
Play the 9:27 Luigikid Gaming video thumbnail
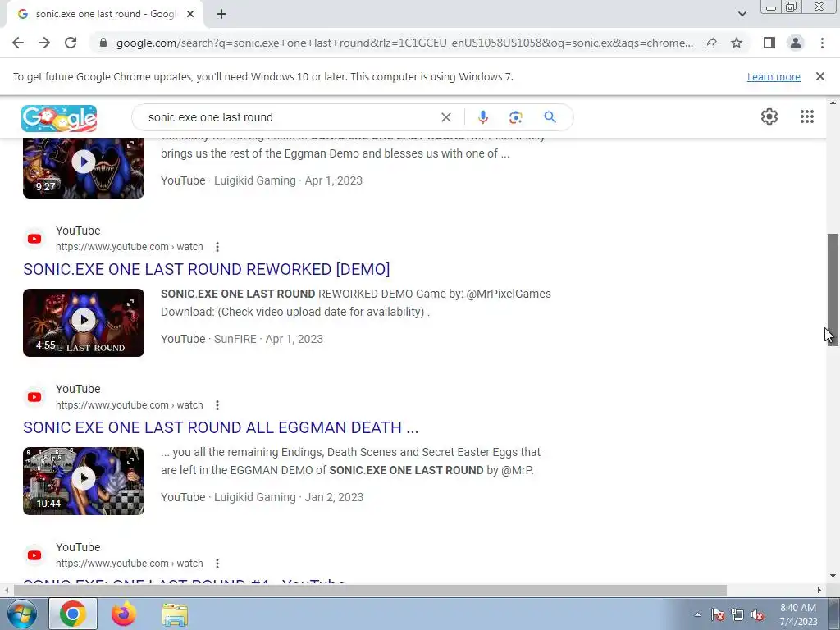(84, 167)
